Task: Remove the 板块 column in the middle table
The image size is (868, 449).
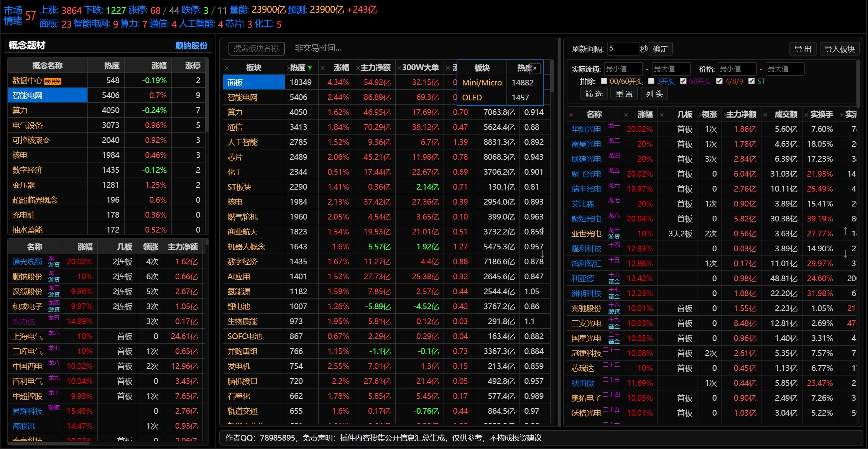Action: pos(227,68)
